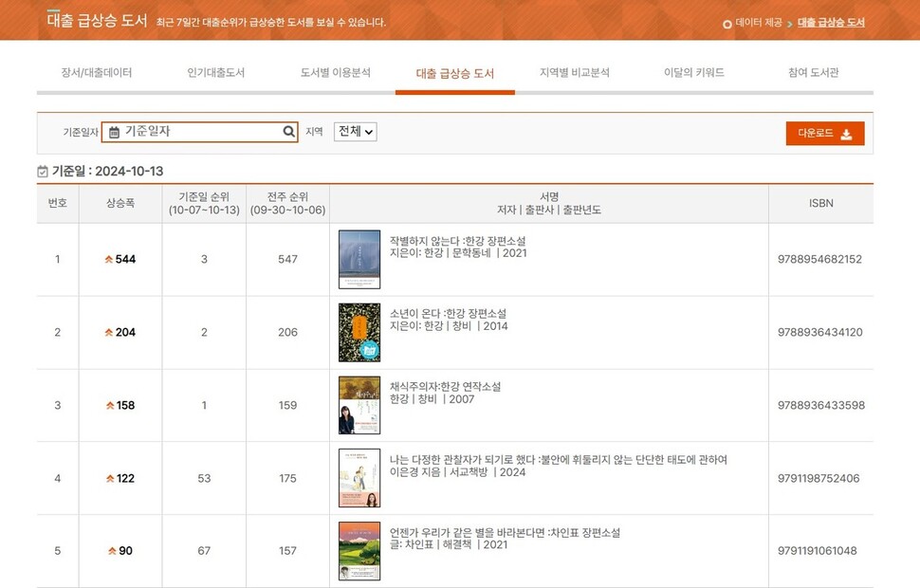Image resolution: width=920 pixels, height=588 pixels.
Task: Open the 지역 전체 dropdown
Action: pyautogui.click(x=355, y=131)
